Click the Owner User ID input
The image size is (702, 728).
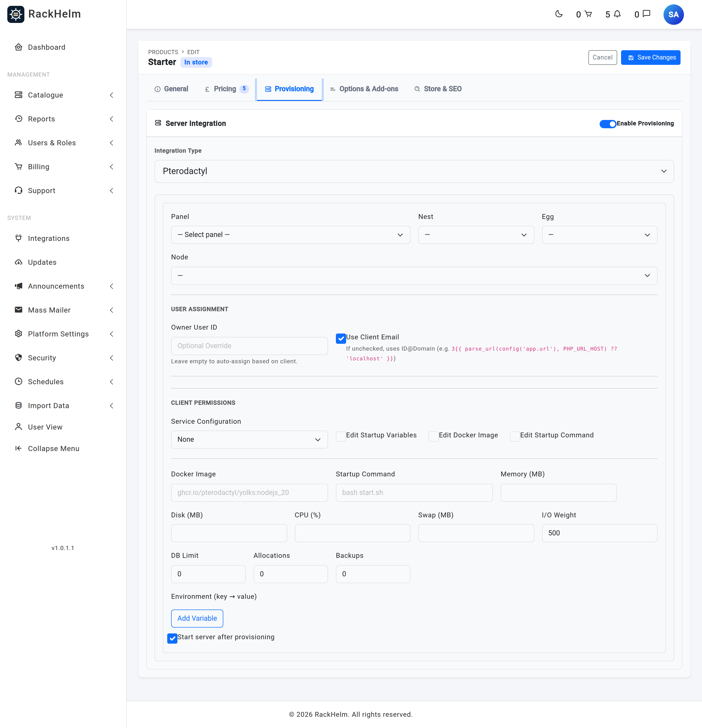[x=249, y=346]
